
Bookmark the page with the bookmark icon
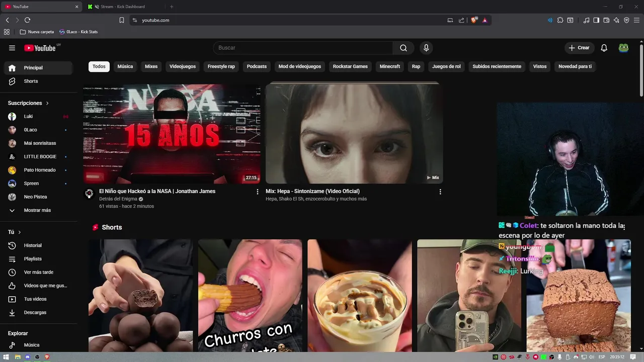122,20
